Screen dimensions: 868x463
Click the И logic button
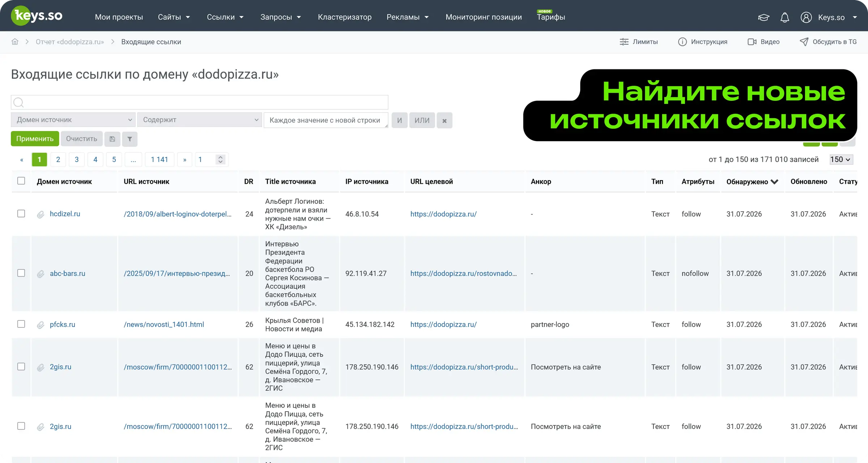click(400, 120)
